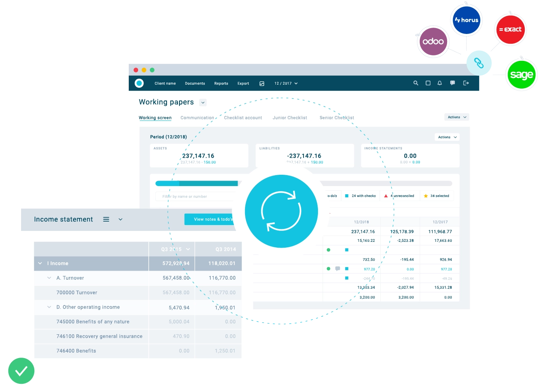Select the 700000 Turnover row
The image size is (538, 392).
click(138, 293)
